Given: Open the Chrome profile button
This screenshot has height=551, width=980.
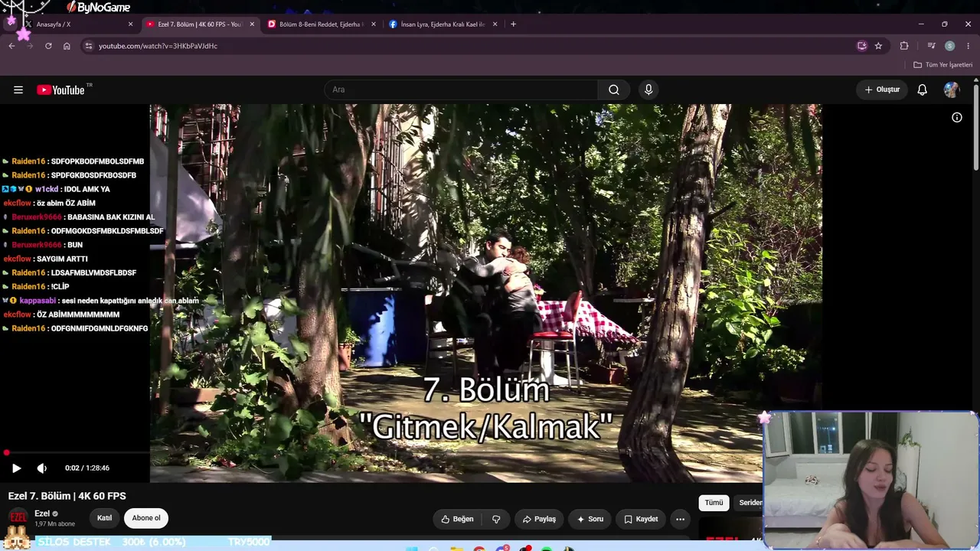Looking at the screenshot, I should (x=950, y=46).
